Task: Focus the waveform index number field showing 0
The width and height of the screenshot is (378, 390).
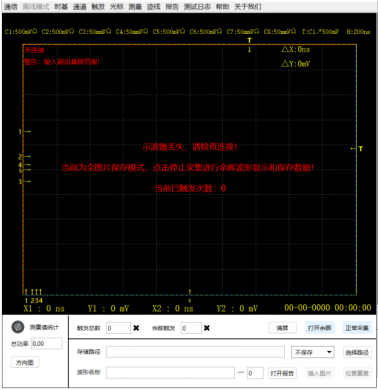Action: (255, 373)
